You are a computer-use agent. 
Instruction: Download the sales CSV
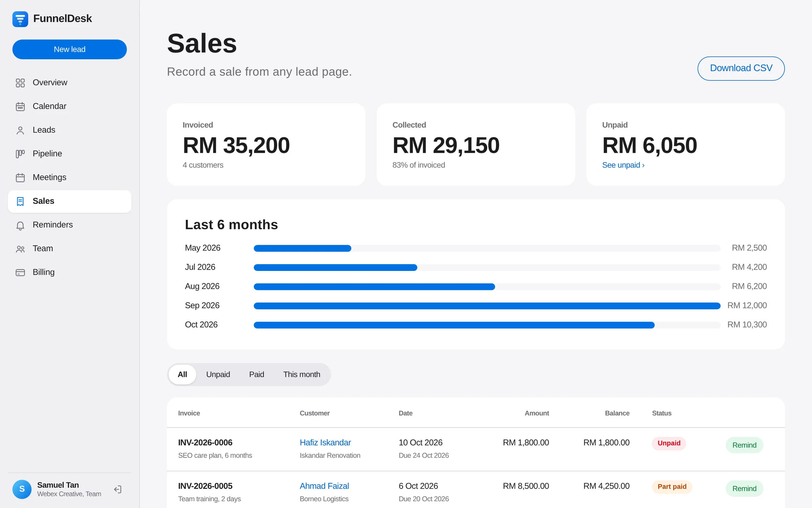[741, 68]
